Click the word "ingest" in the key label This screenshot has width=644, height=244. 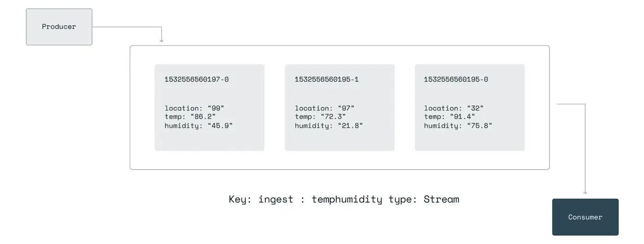(x=276, y=199)
